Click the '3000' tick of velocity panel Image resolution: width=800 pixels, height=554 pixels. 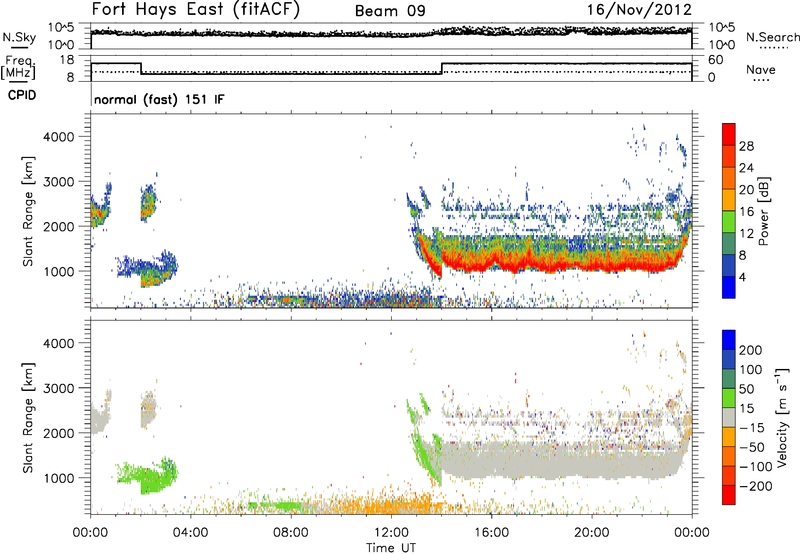58,388
